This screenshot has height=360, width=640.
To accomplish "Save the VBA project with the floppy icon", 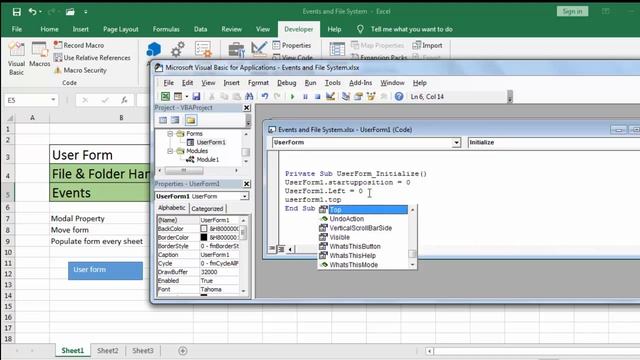I will (196, 96).
